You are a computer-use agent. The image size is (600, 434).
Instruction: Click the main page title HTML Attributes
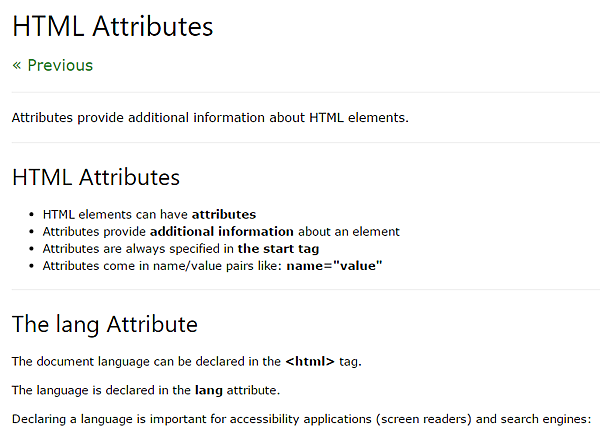tap(113, 27)
